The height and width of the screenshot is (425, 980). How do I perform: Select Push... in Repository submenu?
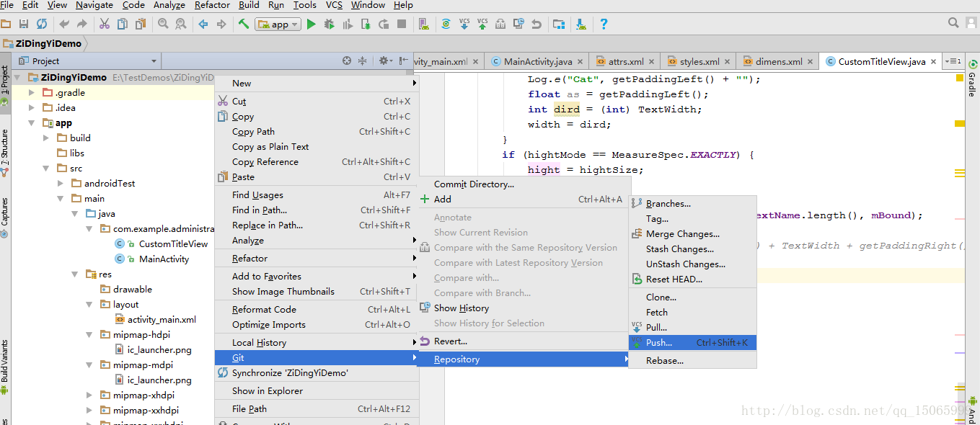tap(693, 342)
